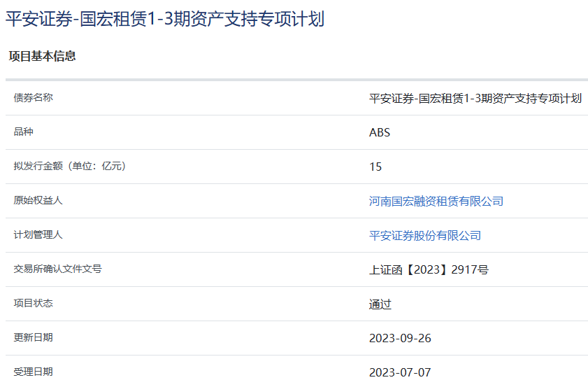Click the page title 平安证券-国宏租赁1-3期资产支持专项计划
This screenshot has width=588, height=380.
[165, 19]
